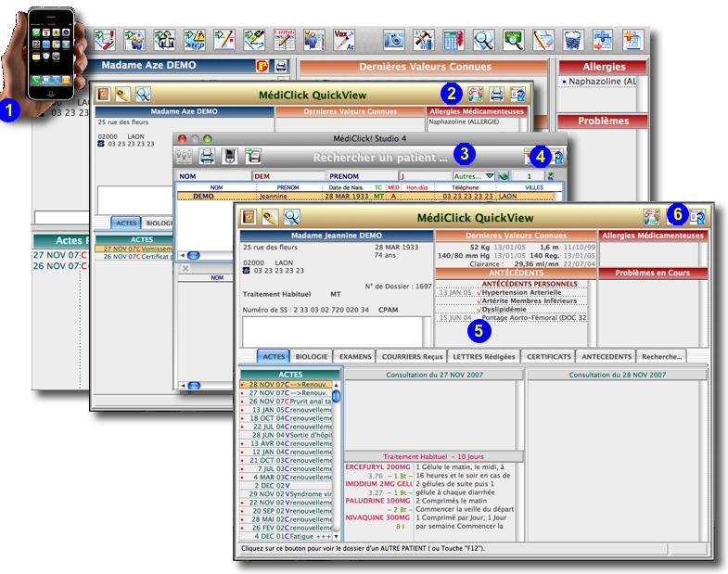Click the down arrow on the ACTES list scrollbar
This screenshot has height=574, width=728.
[336, 537]
